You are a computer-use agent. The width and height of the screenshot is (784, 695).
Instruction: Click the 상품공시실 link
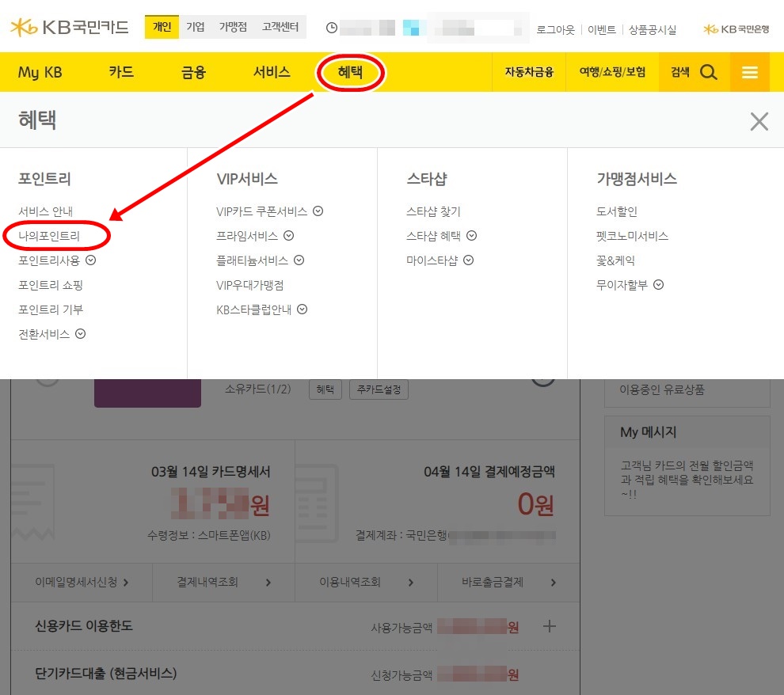tap(652, 29)
